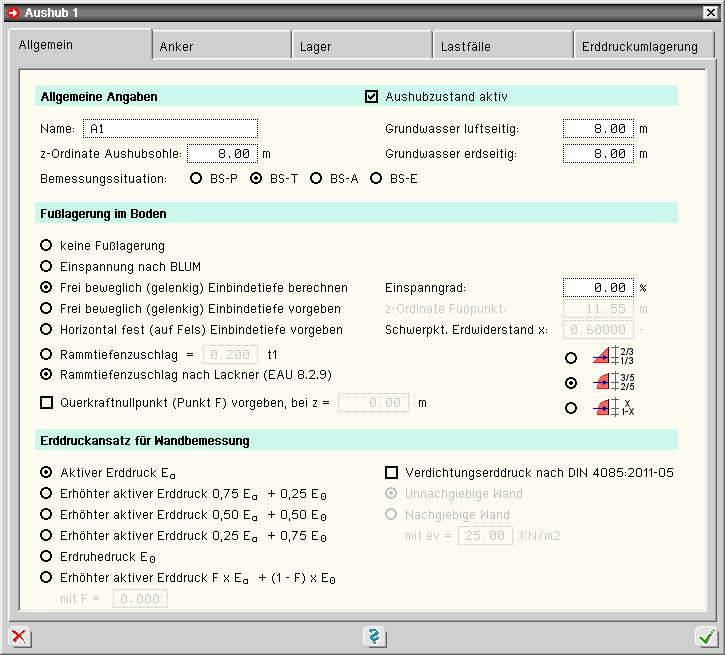Screen dimensions: 725x655
Task: Enable Verdichtungserddruck nach DIN 4085 checkbox
Action: [392, 472]
